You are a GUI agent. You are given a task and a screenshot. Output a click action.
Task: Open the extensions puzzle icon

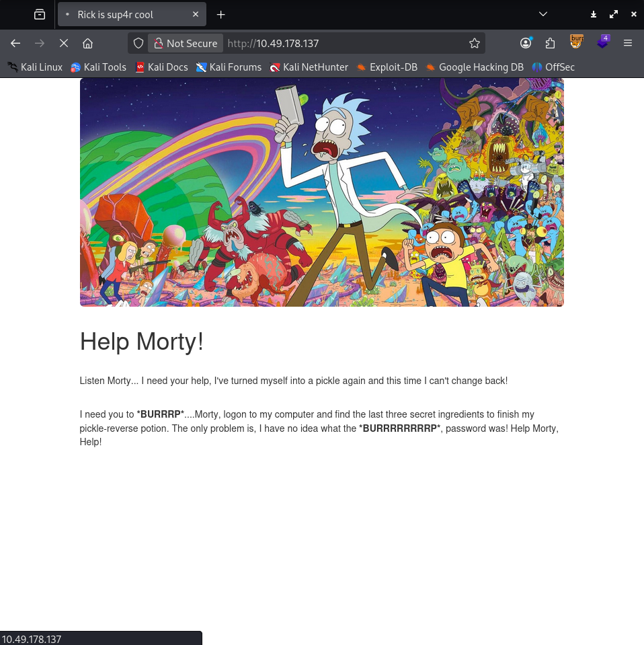click(x=551, y=43)
